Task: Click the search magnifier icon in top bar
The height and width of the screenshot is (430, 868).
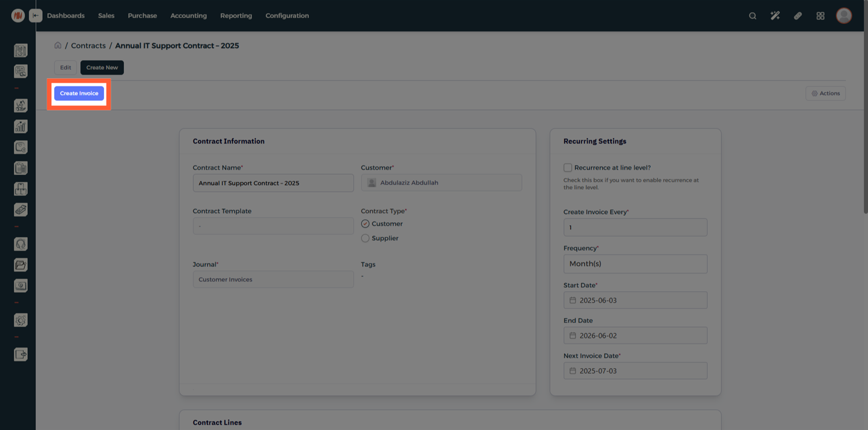Action: [x=752, y=16]
